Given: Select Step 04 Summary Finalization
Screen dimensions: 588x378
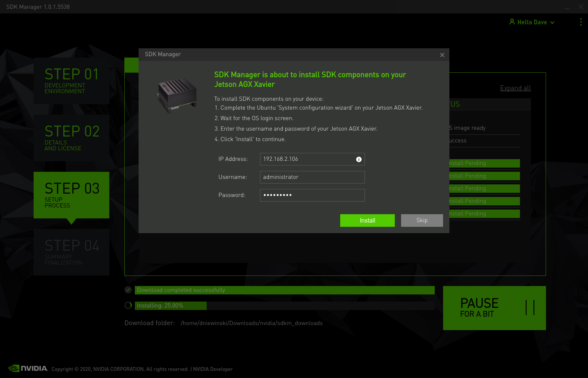Looking at the screenshot, I should (71, 252).
